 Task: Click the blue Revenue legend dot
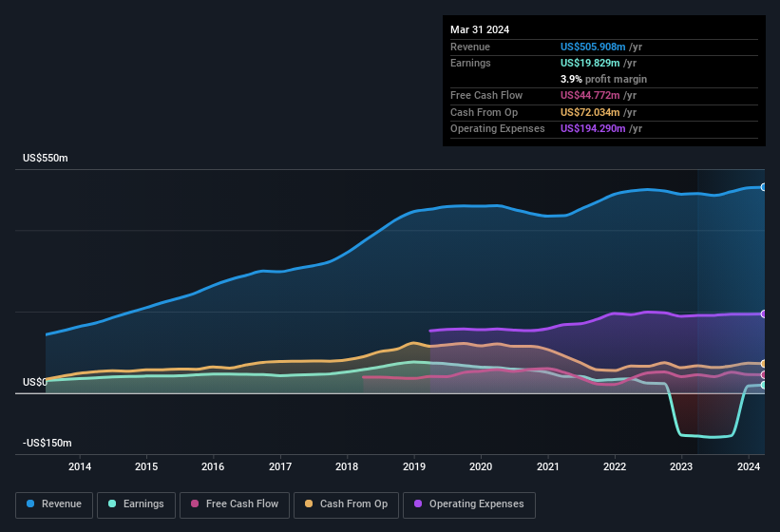coord(31,503)
